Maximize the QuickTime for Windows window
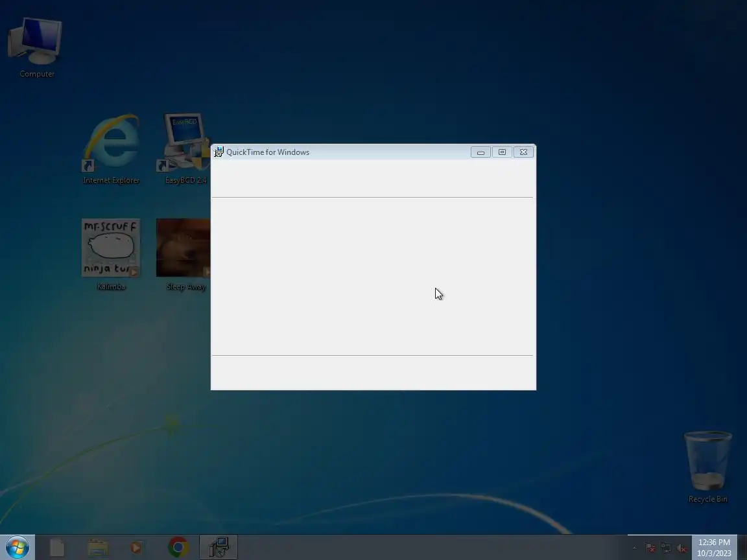747x560 pixels. 502,152
